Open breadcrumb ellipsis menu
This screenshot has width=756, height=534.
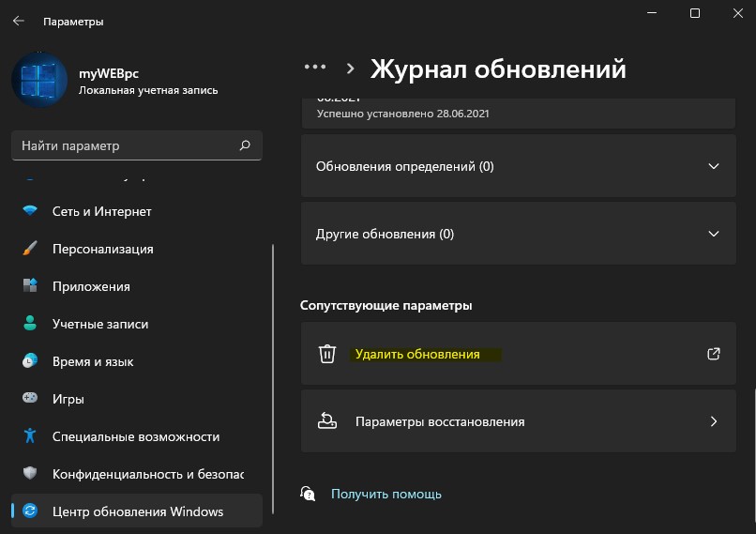(x=315, y=67)
